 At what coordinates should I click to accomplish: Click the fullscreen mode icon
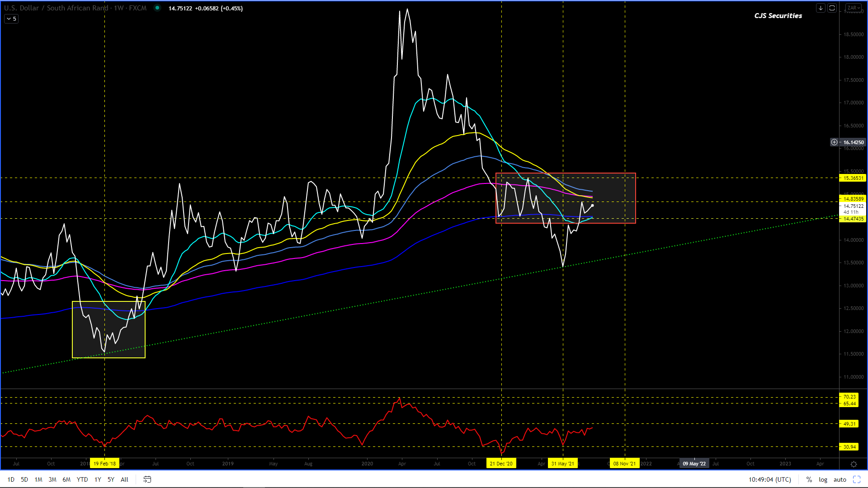pos(857,479)
